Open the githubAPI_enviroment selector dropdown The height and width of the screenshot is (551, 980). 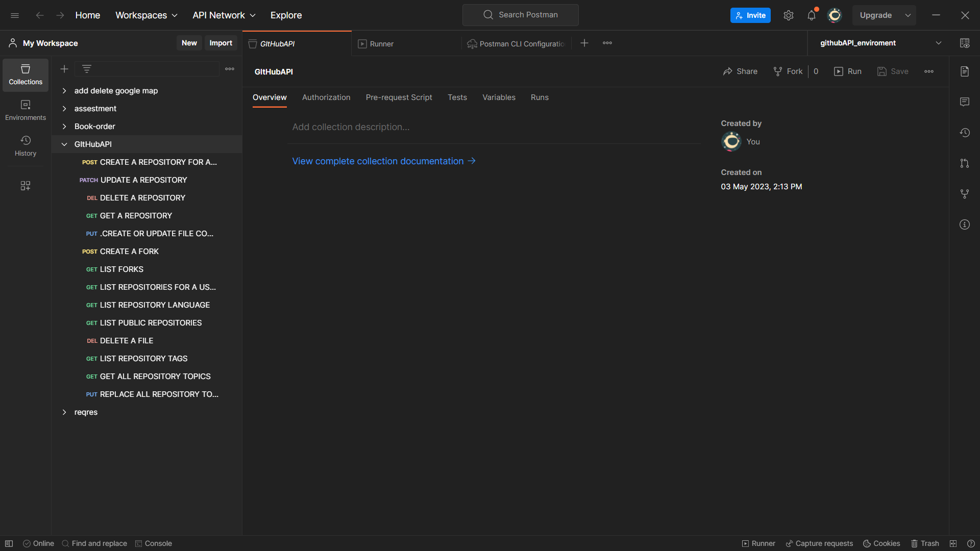(x=880, y=43)
